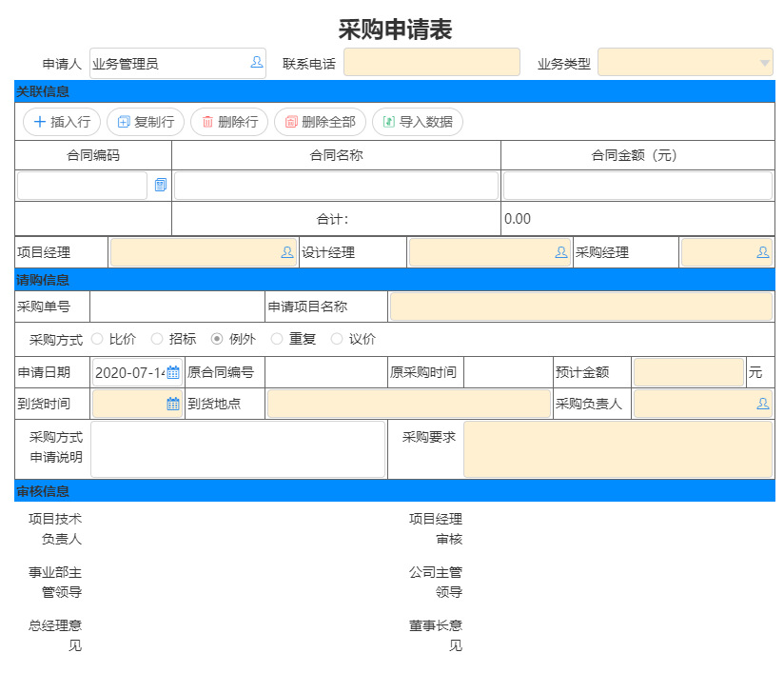Screen dimensions: 784x673
Task: Click the user picker icon for 采购经理
Action: [x=762, y=252]
